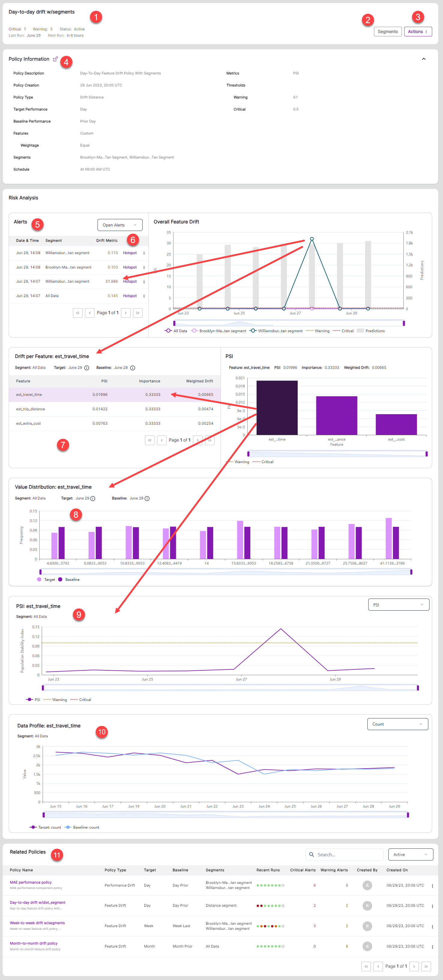Open MAE performance policy link
Viewport: 443px width, 980px height.
[x=30, y=882]
